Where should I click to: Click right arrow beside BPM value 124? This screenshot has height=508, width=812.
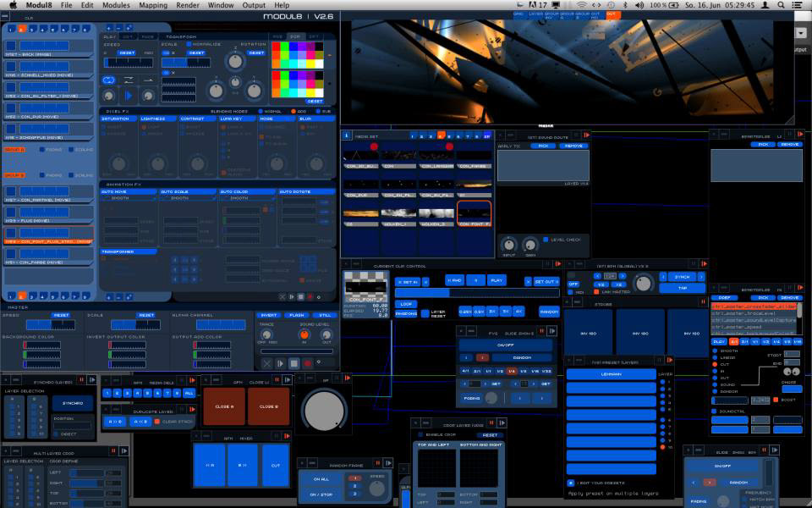tap(622, 276)
